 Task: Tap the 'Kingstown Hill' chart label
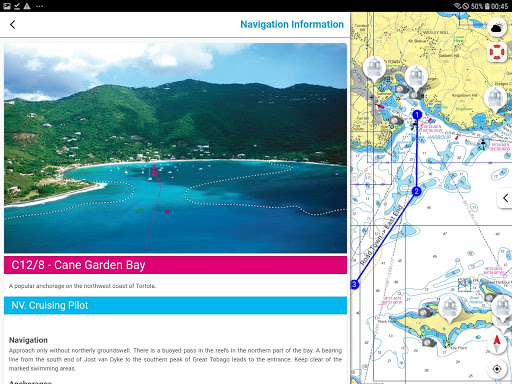click(465, 95)
